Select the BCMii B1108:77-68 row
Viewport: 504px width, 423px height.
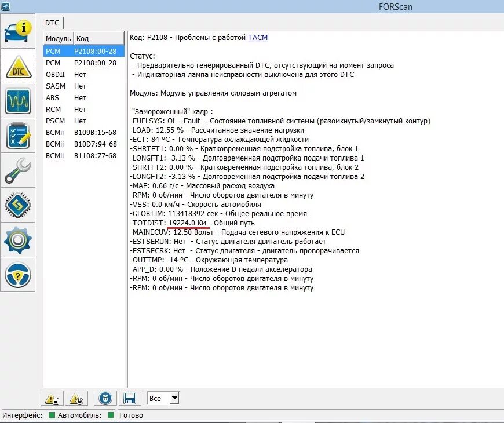(x=83, y=155)
